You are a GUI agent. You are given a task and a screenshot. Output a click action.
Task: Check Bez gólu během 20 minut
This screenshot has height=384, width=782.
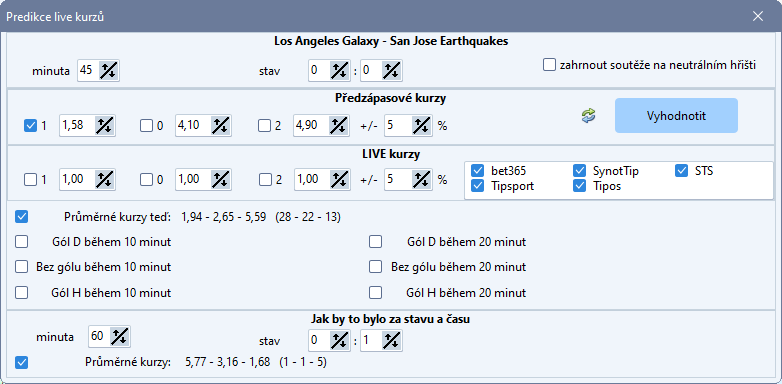coord(375,267)
